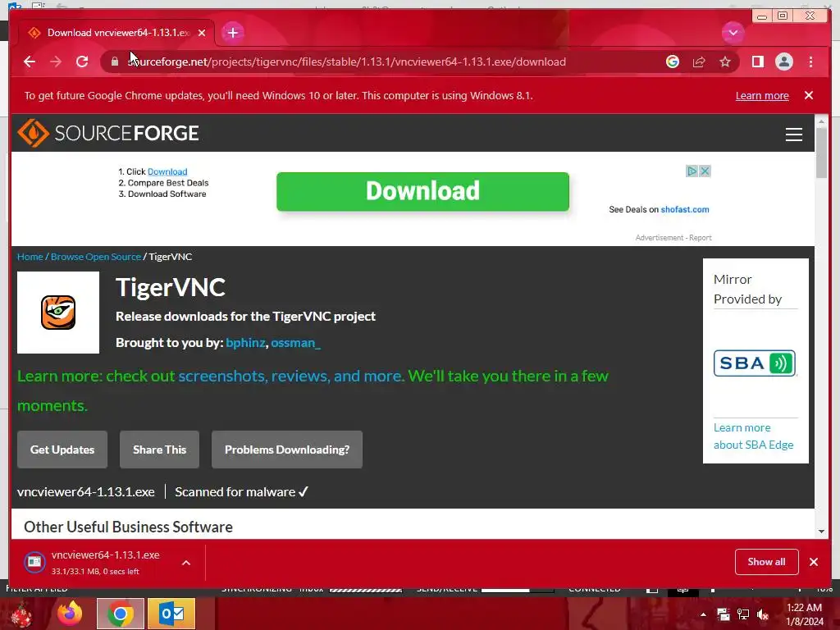Open Learn more about Chrome updates
Viewport: 840px width, 630px height.
[x=762, y=95]
